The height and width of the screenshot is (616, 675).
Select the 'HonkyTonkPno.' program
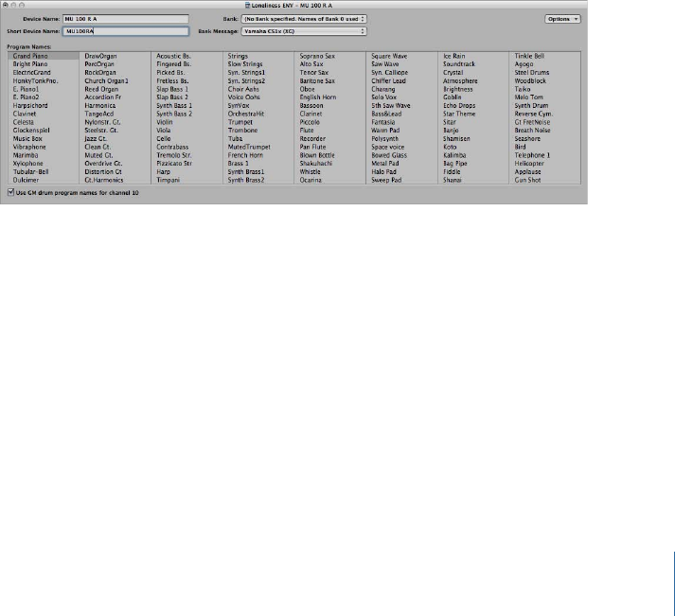coord(35,80)
